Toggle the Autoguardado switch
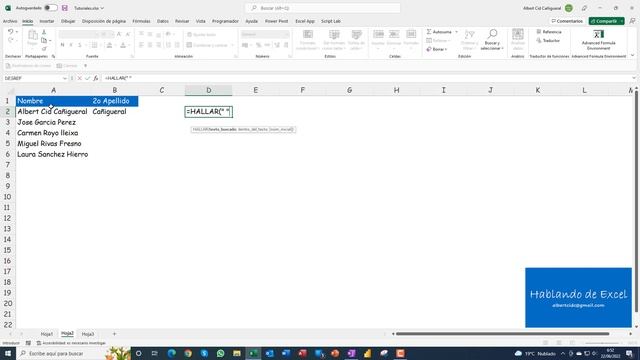640x360 pixels. 51,8
